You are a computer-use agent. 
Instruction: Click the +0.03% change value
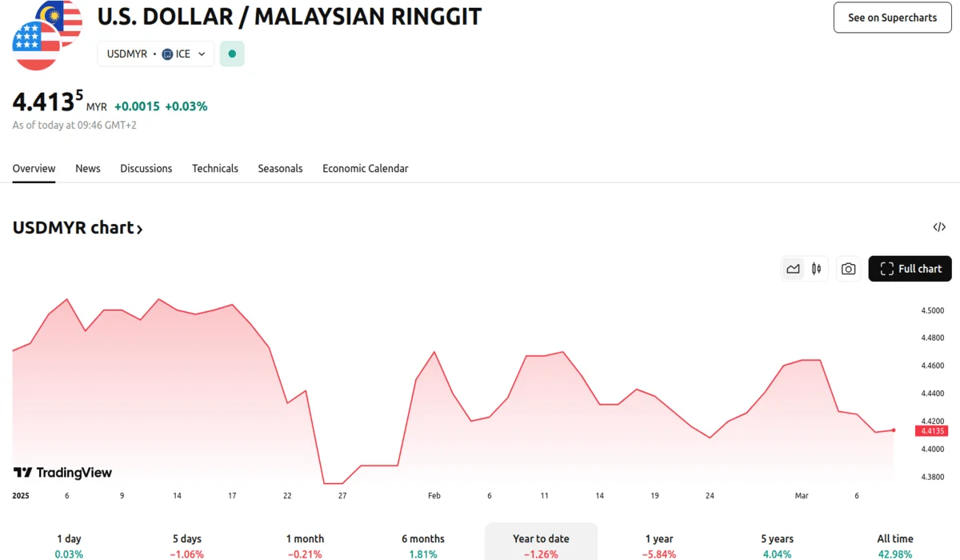pos(186,106)
